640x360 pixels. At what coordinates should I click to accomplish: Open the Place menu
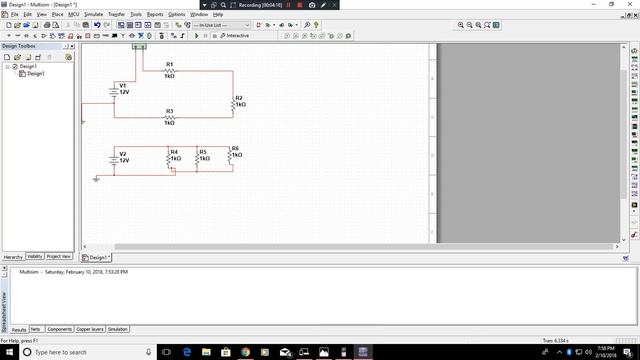pos(58,14)
